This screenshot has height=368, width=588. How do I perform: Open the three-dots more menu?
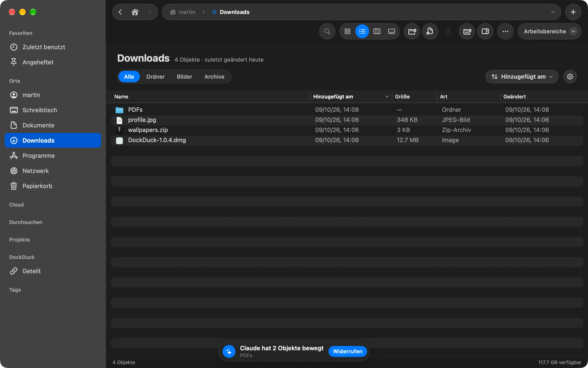coord(505,32)
